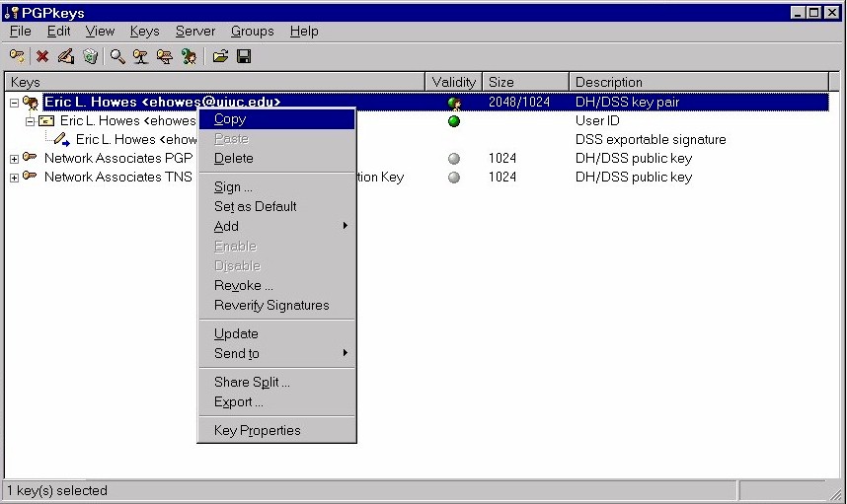Click the DH/DSS key pair description

click(627, 102)
